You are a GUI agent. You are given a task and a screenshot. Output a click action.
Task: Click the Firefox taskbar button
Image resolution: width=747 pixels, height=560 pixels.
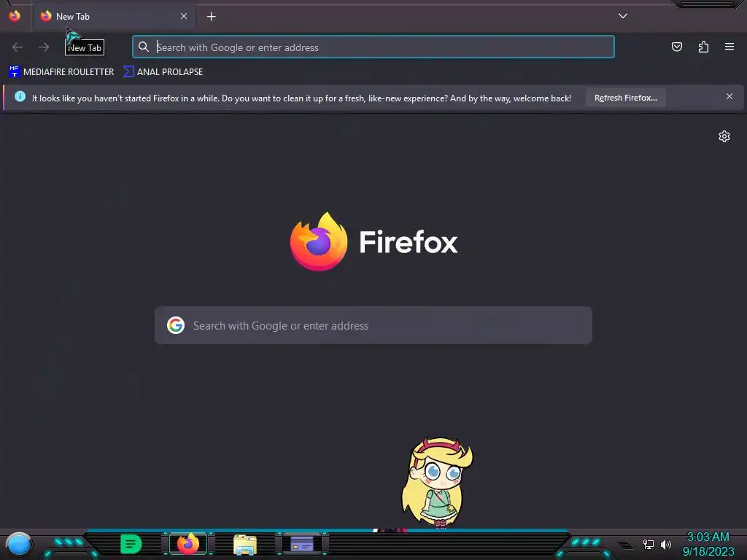(x=188, y=544)
